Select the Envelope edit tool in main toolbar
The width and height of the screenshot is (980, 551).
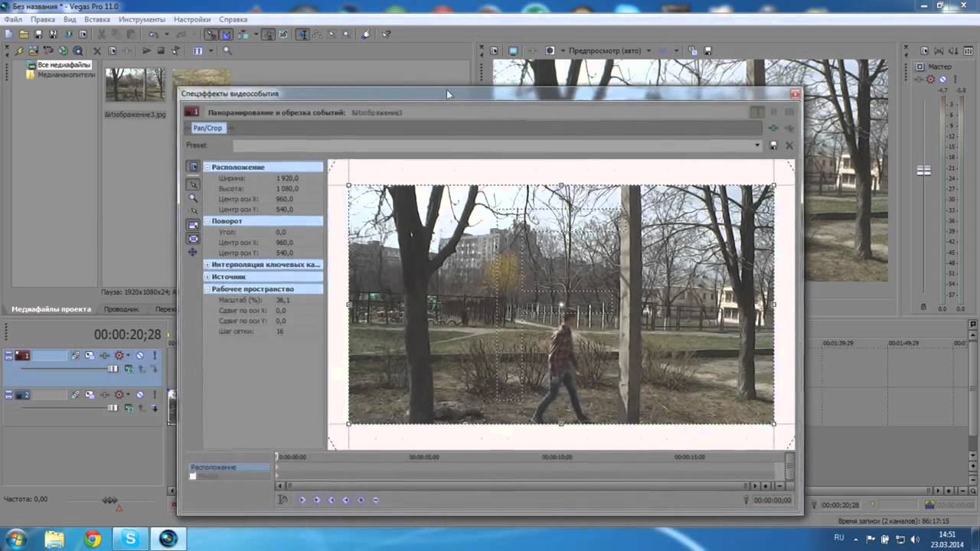pyautogui.click(x=317, y=34)
